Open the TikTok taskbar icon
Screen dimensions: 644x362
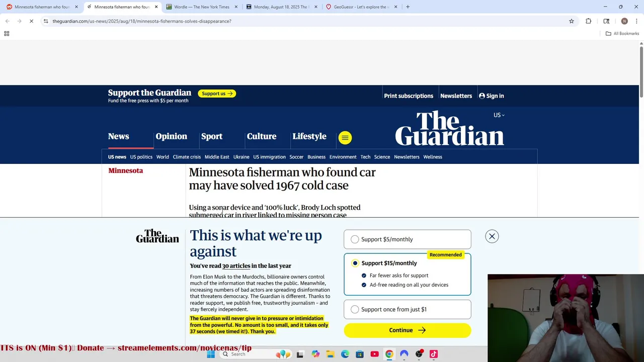(434, 354)
